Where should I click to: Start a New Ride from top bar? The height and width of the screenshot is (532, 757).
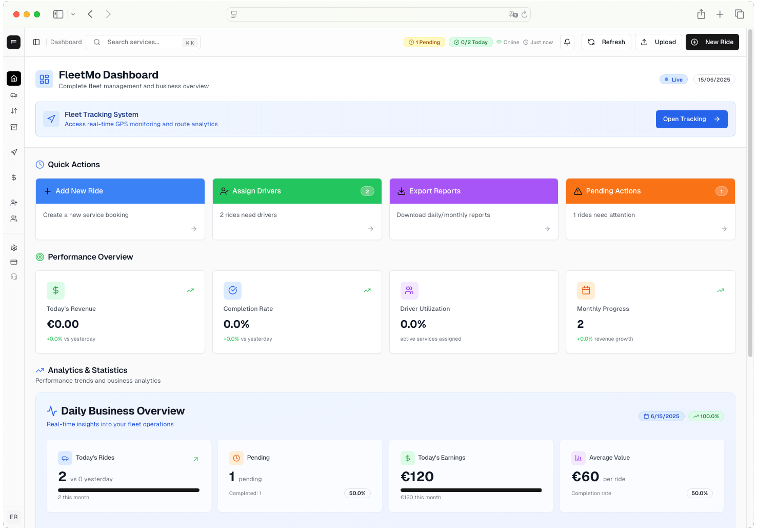[712, 42]
